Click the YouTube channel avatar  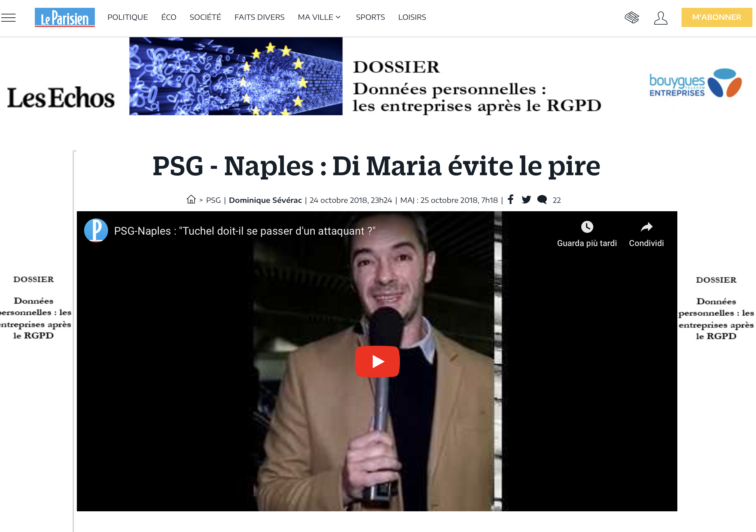[96, 230]
